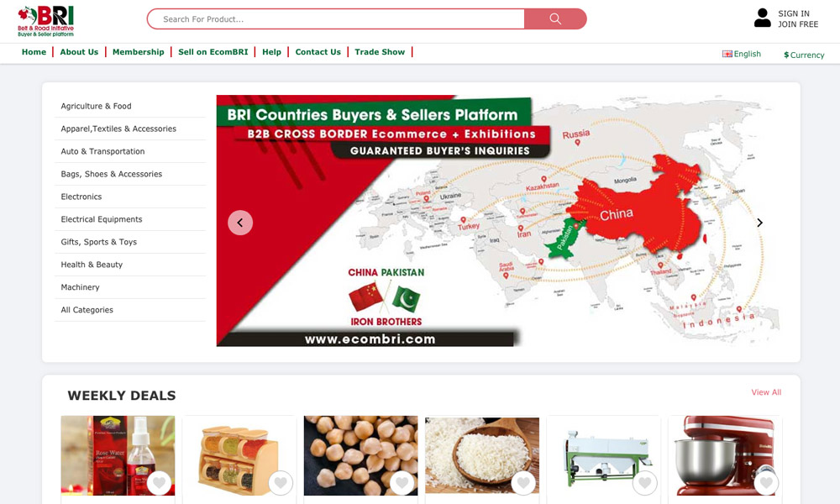The width and height of the screenshot is (840, 504).
Task: Add rice product to wishlist
Action: [523, 483]
